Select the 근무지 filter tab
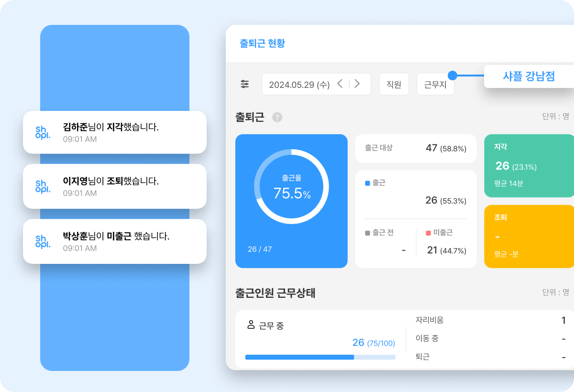 click(435, 84)
